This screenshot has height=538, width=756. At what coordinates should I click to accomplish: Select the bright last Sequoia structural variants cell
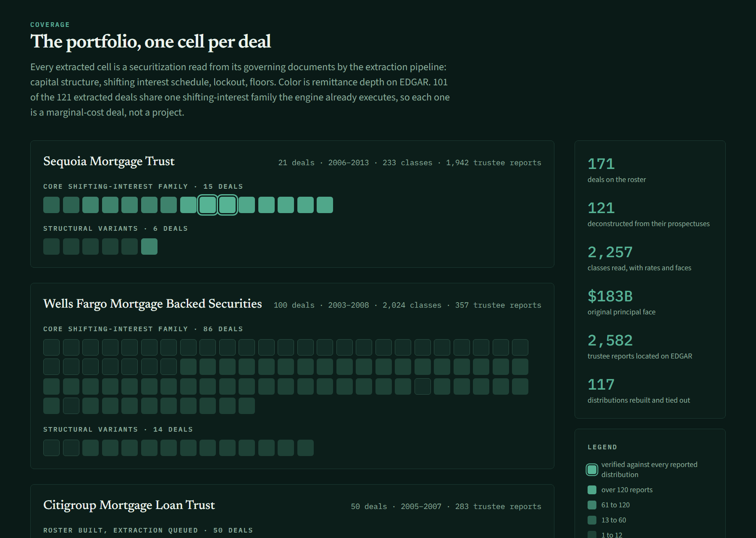click(149, 247)
